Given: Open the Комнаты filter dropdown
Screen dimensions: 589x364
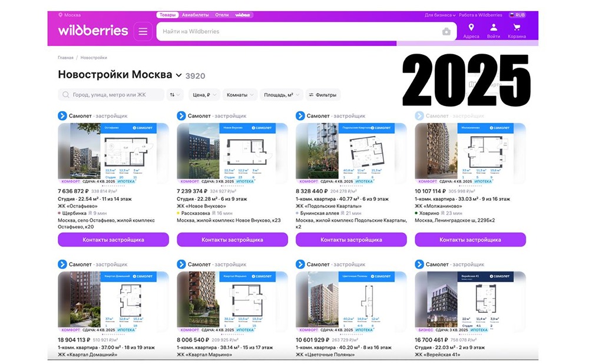Looking at the screenshot, I should coord(240,95).
